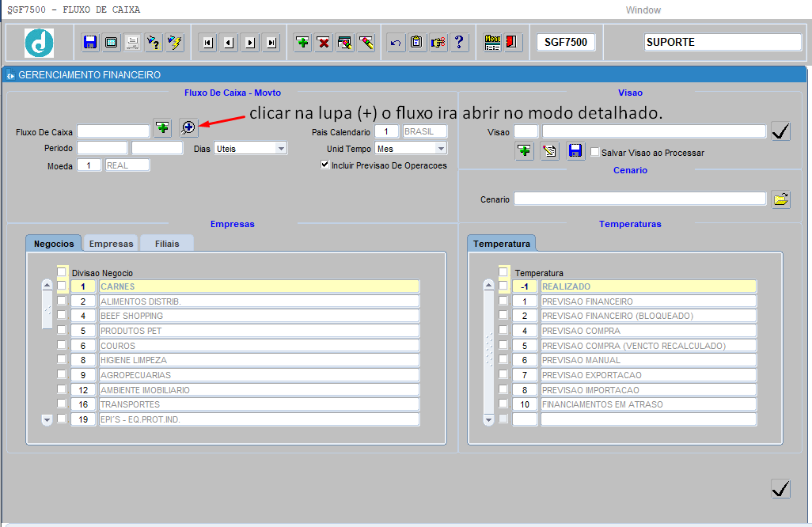Click the green plus under Visao
812x527 pixels.
[x=525, y=151]
